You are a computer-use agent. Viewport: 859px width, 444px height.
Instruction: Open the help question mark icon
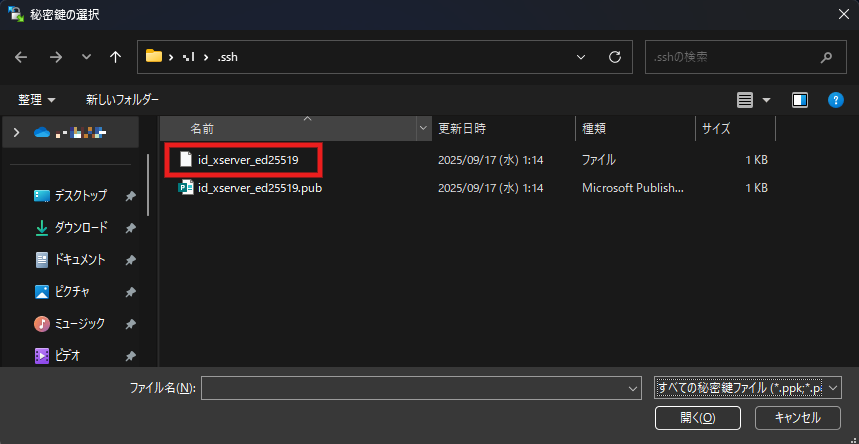(x=836, y=100)
